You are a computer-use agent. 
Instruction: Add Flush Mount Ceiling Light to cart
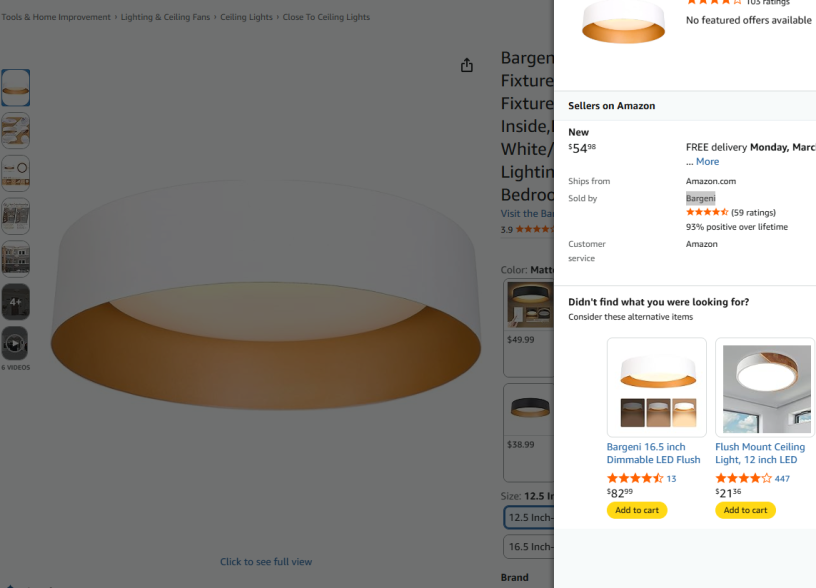[745, 510]
